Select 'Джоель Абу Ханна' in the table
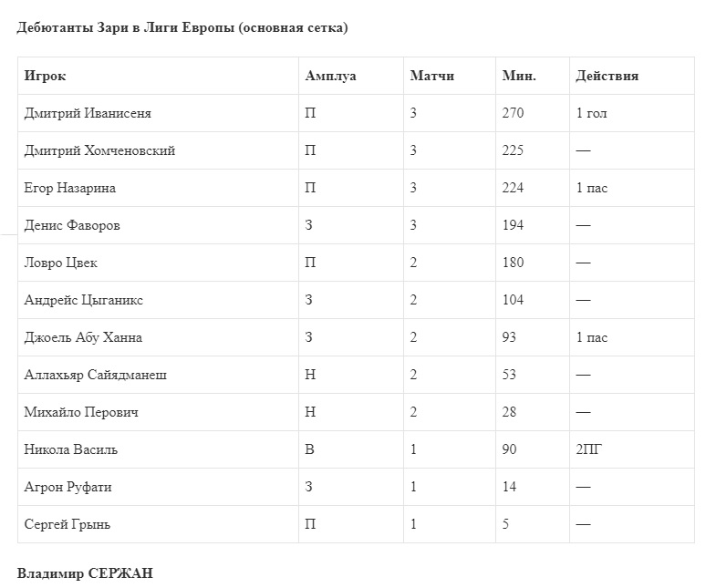Image resolution: width=706 pixels, height=588 pixels. pos(83,337)
